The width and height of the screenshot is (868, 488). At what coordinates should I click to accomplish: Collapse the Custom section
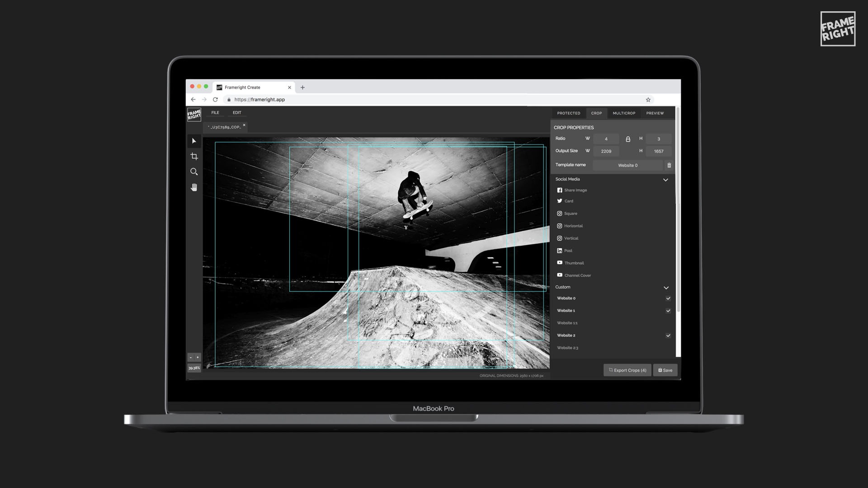point(666,287)
